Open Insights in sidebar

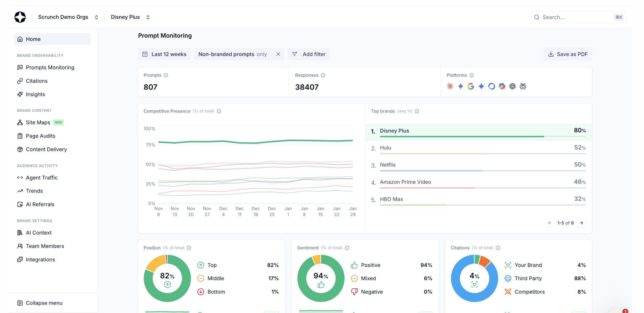(35, 94)
